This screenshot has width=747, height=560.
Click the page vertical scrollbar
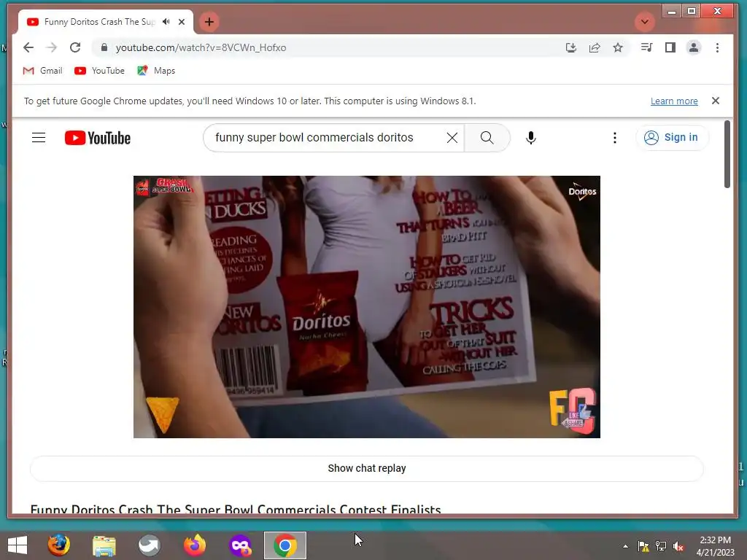click(727, 155)
